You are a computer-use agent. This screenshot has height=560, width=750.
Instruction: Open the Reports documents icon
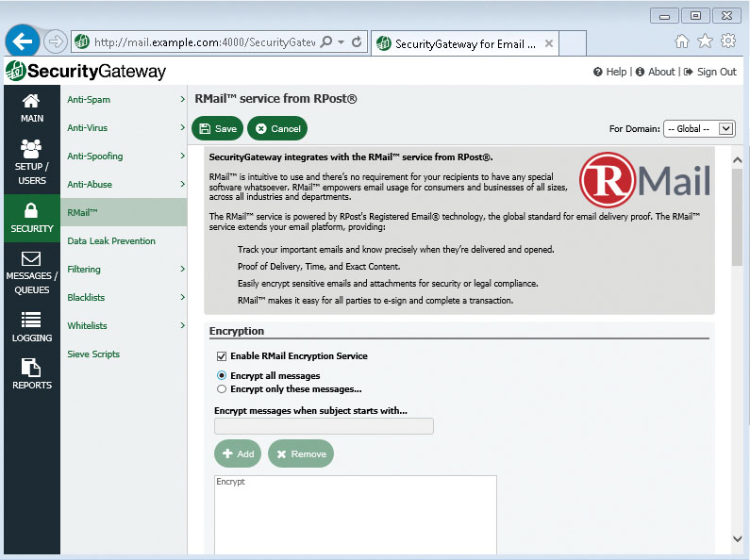(x=31, y=368)
